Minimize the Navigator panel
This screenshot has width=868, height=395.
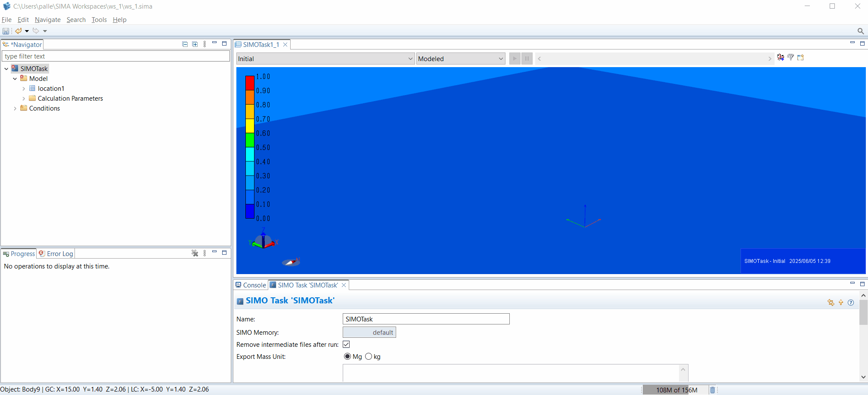point(214,43)
